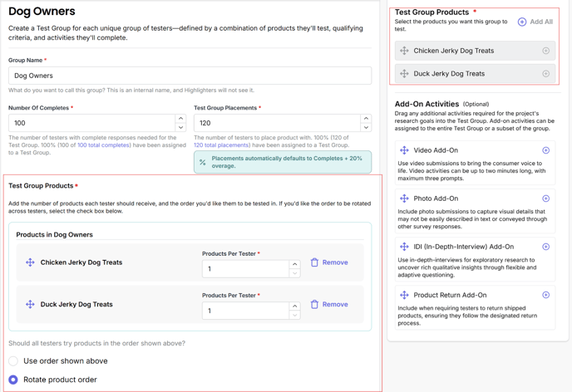The image size is (572, 392).
Task: Increase Products Per Tester for Chicken Jerky
Action: point(294,265)
